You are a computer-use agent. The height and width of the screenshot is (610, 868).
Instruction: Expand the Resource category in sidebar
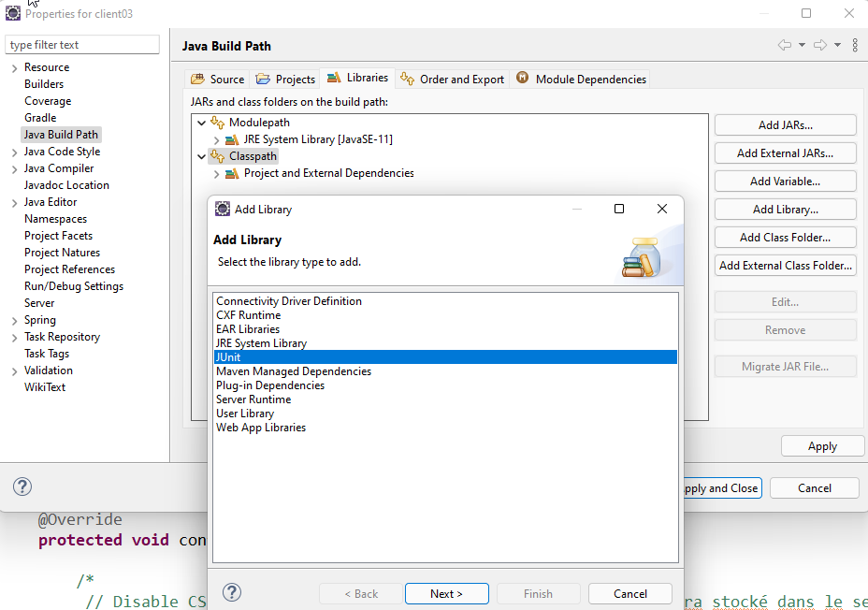(x=14, y=68)
